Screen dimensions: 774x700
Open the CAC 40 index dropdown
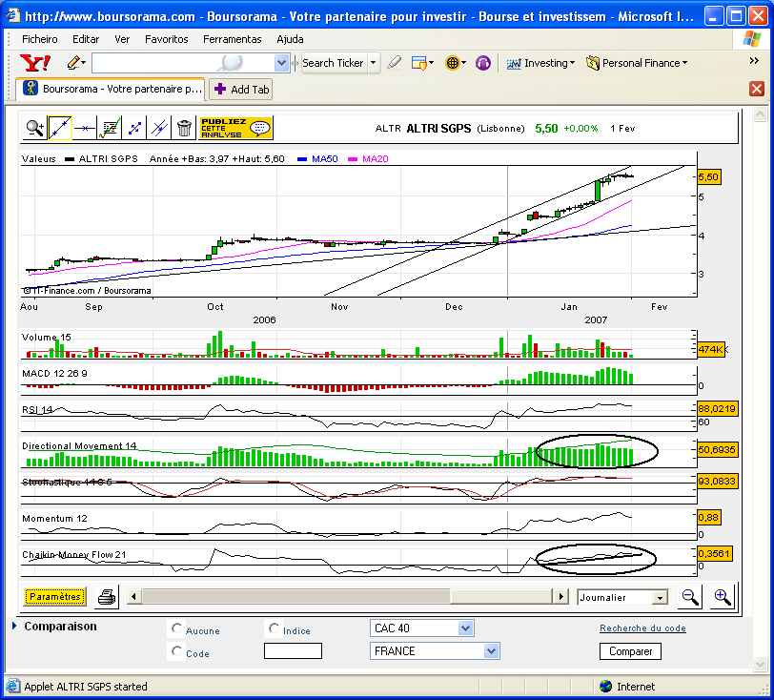421,628
